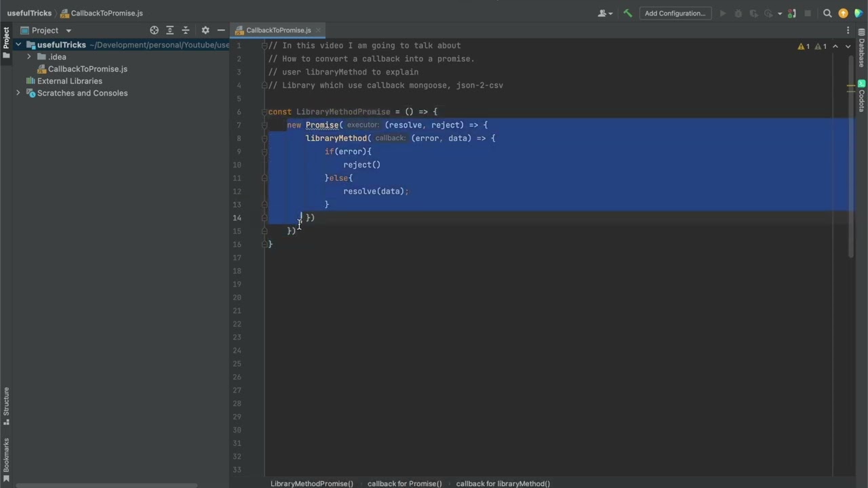Image resolution: width=868 pixels, height=488 pixels.
Task: Open the Bookmarks tool window side tab
Action: tap(6, 459)
